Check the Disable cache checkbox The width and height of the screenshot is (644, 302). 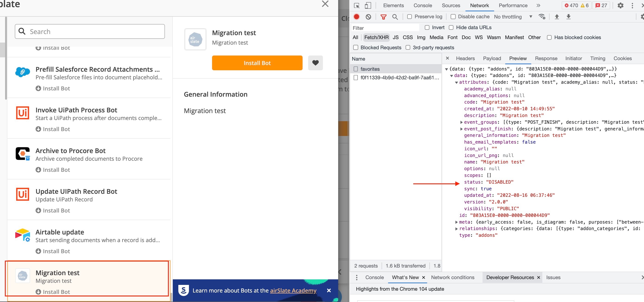[x=453, y=17]
